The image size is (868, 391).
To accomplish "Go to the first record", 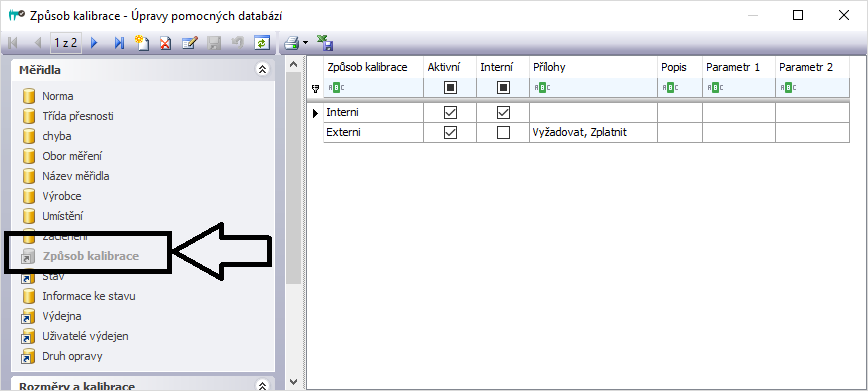I will pos(13,43).
